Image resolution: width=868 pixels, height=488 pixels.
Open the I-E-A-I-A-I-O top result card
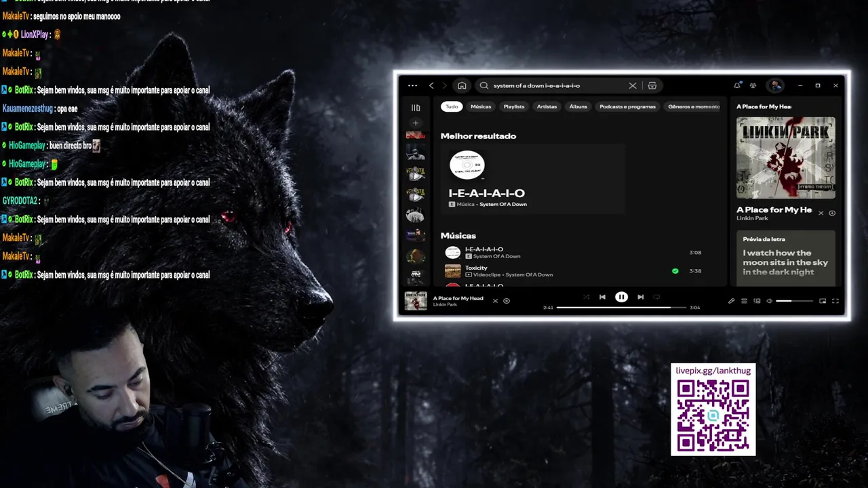(532, 180)
